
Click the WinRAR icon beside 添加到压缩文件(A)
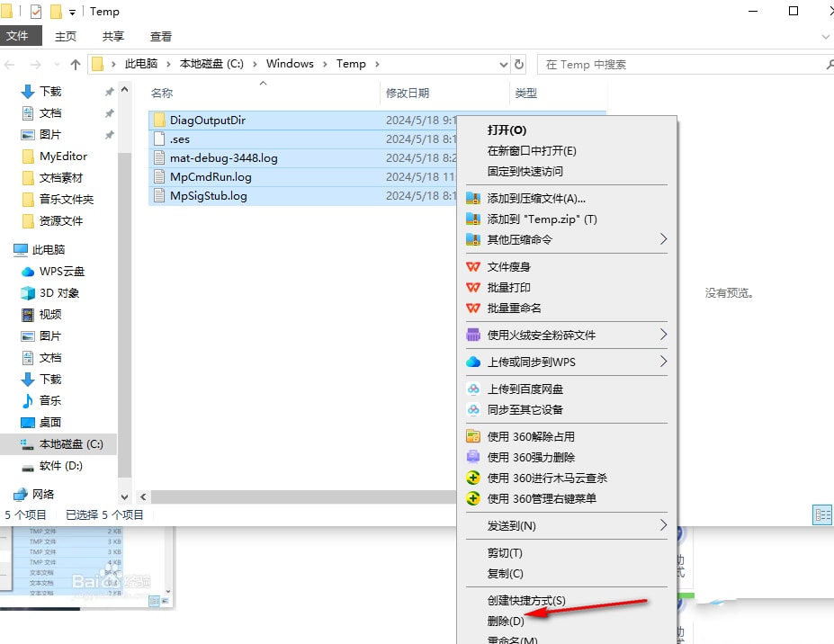(x=473, y=198)
